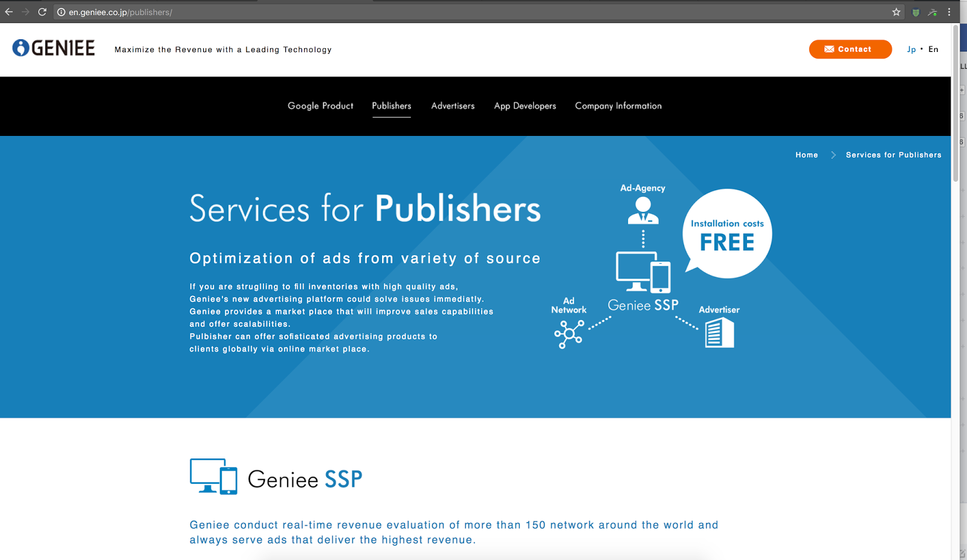
Task: Click the browser forward arrow
Action: (25, 12)
